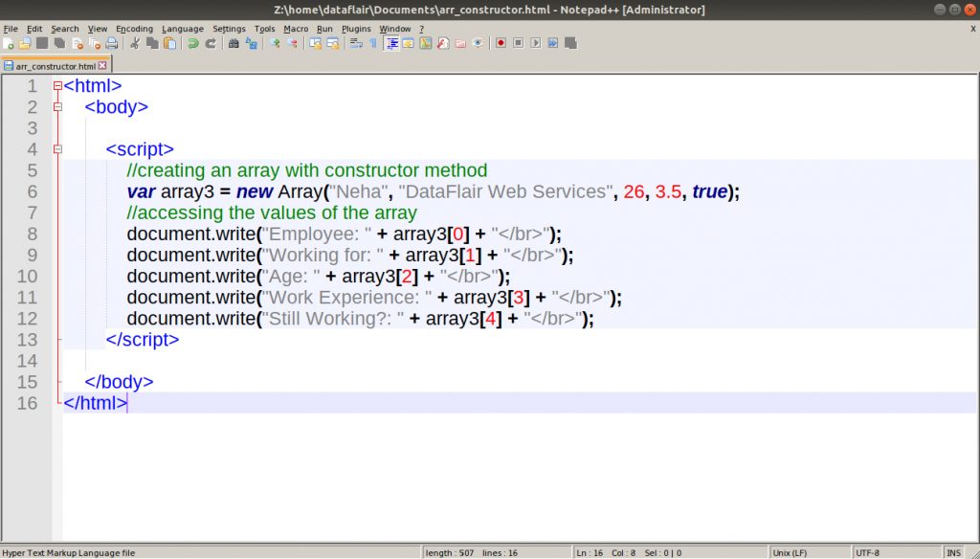
Task: Click the X at menu bar's right end
Action: point(972,29)
